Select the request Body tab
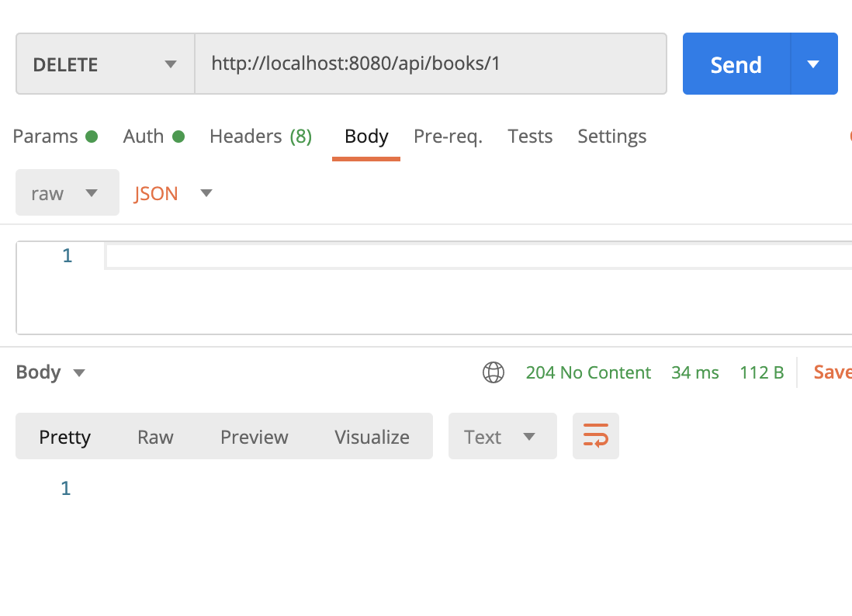852x616 pixels. click(366, 137)
